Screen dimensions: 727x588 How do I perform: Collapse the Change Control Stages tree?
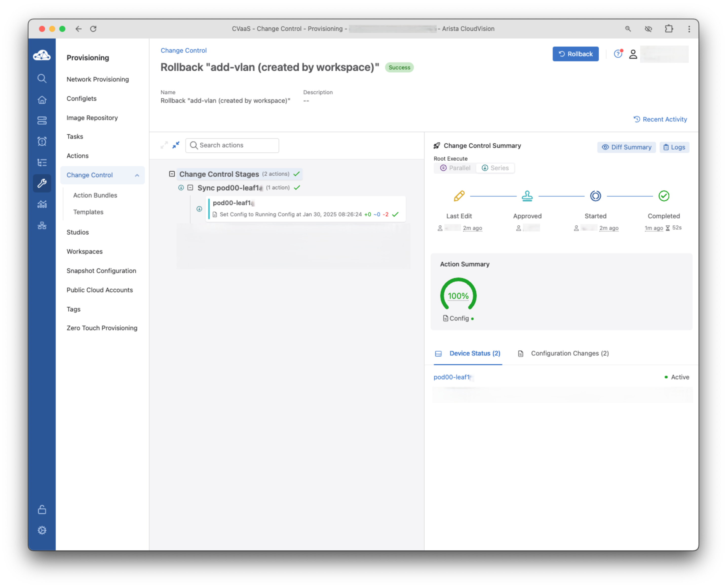click(x=172, y=174)
